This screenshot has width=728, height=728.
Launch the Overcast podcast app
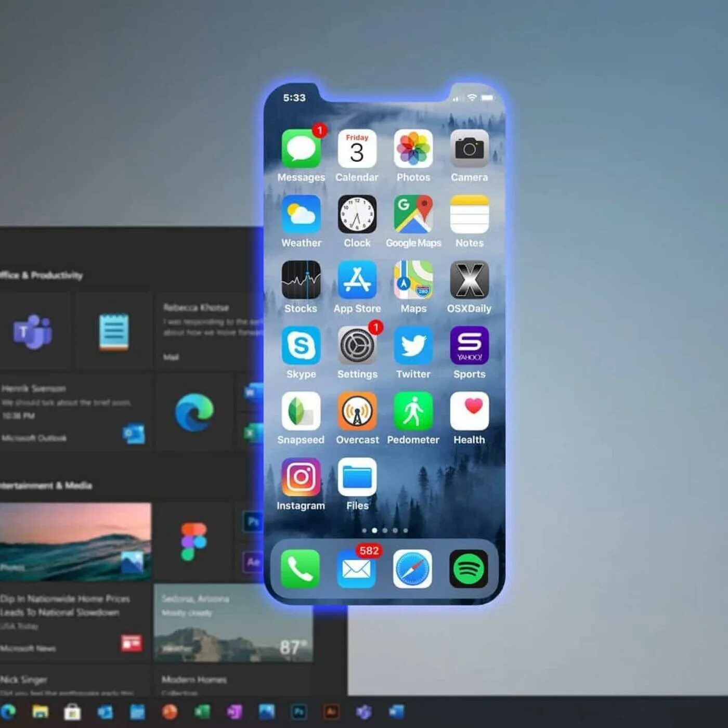[357, 411]
